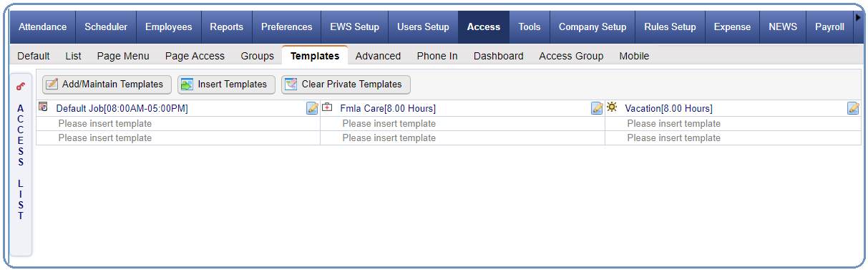Select the first empty slot under Default Job
The image size is (868, 270).
click(178, 124)
